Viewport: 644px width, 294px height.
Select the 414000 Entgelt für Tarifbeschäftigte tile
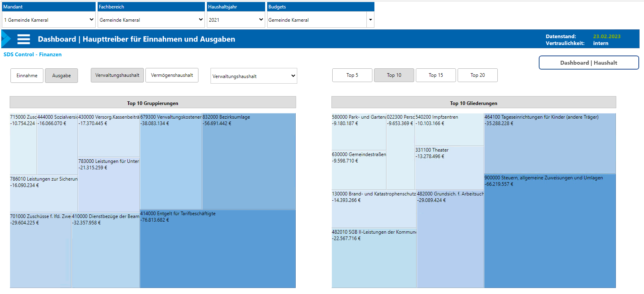pos(217,249)
